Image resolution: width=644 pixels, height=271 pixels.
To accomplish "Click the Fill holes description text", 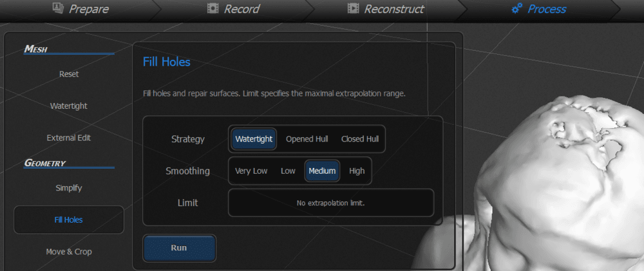I will [274, 93].
